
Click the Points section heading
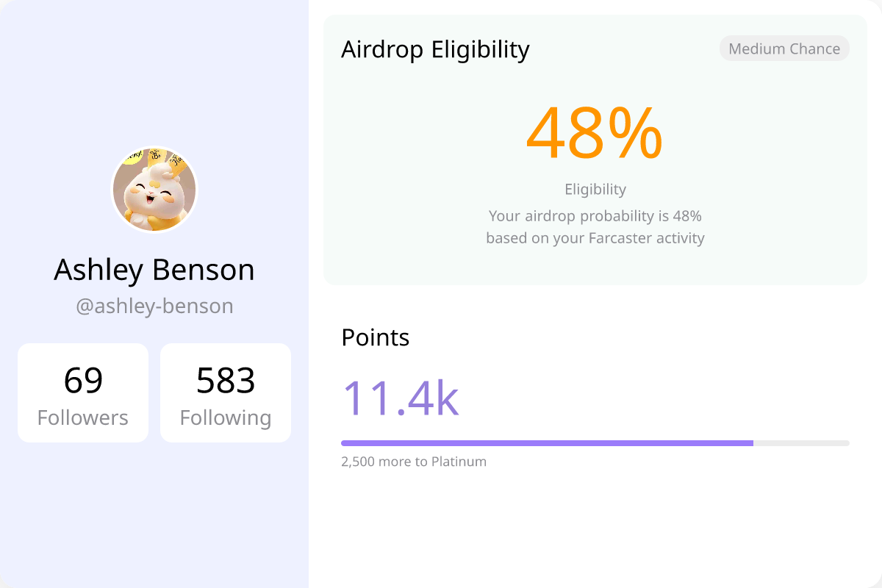coord(376,337)
